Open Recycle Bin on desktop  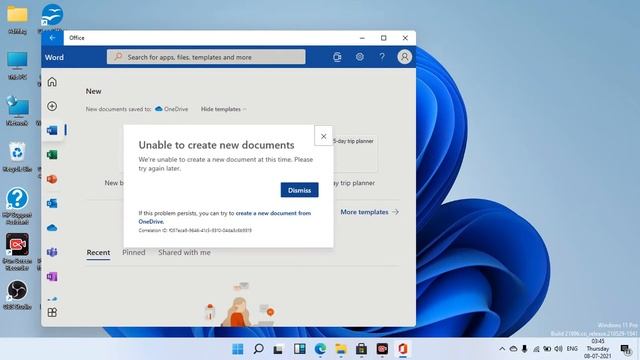point(17,157)
